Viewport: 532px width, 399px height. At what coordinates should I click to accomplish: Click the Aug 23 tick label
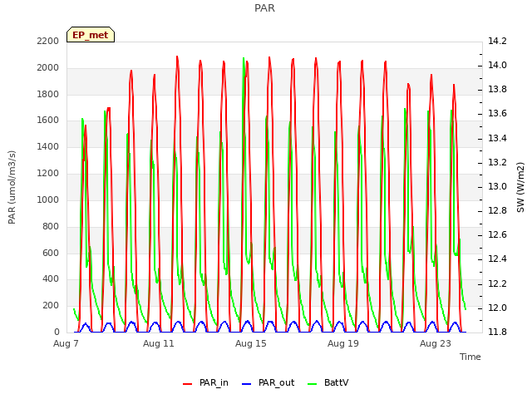click(436, 343)
